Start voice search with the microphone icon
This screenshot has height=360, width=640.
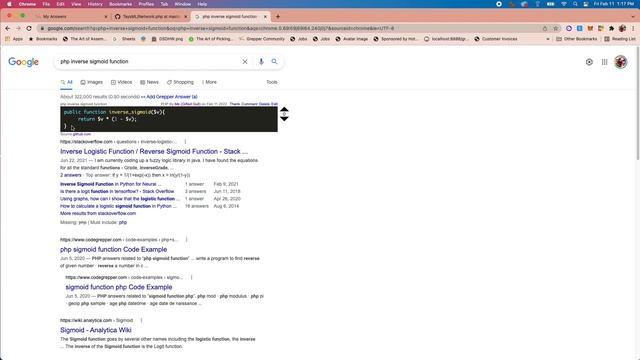tap(261, 62)
